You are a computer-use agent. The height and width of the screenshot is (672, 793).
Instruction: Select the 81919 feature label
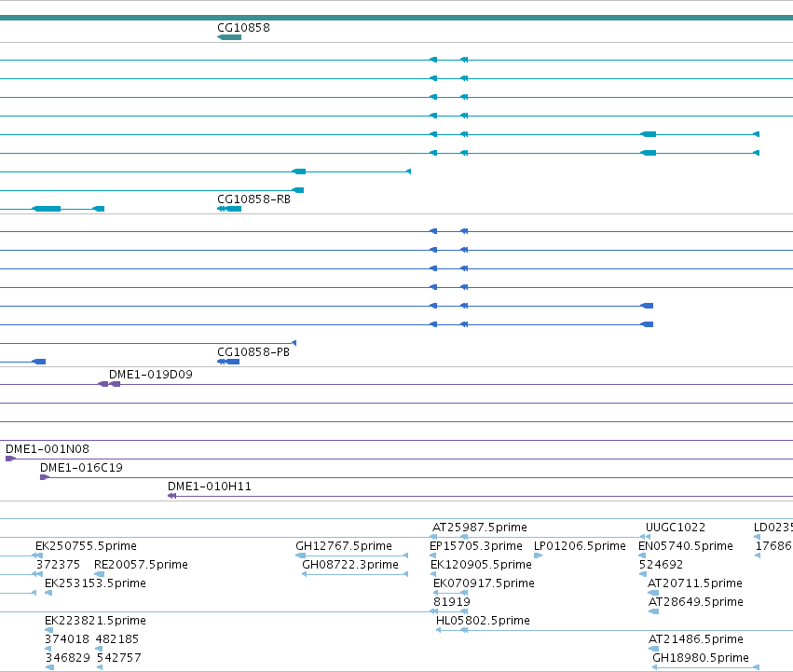pyautogui.click(x=452, y=602)
